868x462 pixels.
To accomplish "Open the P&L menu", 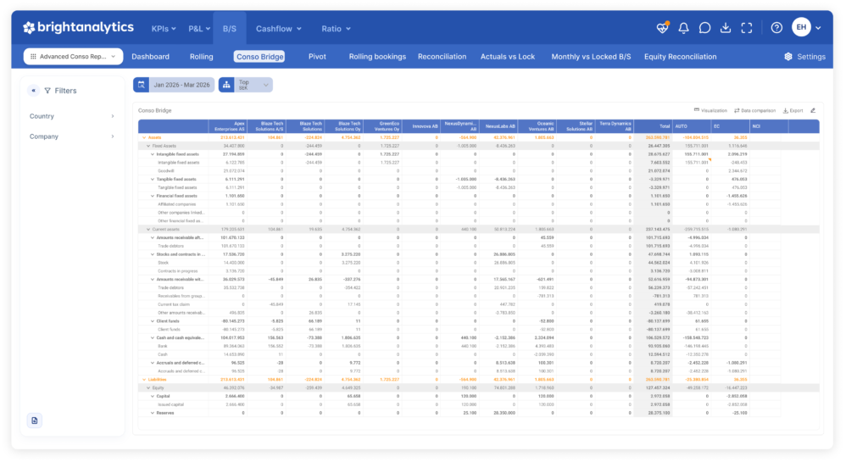I will [x=199, y=29].
